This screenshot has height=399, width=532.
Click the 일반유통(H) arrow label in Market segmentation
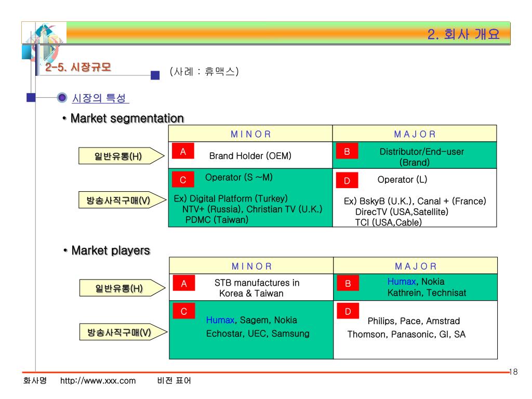click(x=122, y=156)
